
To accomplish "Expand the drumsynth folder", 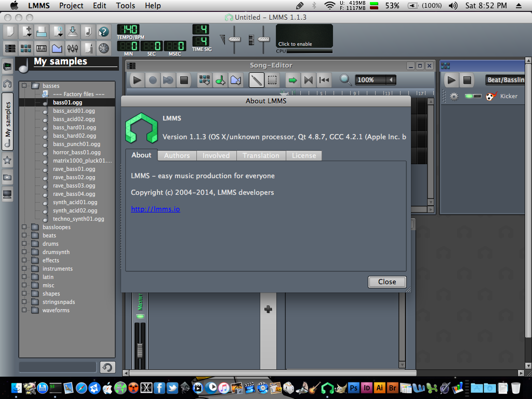I will click(x=24, y=252).
